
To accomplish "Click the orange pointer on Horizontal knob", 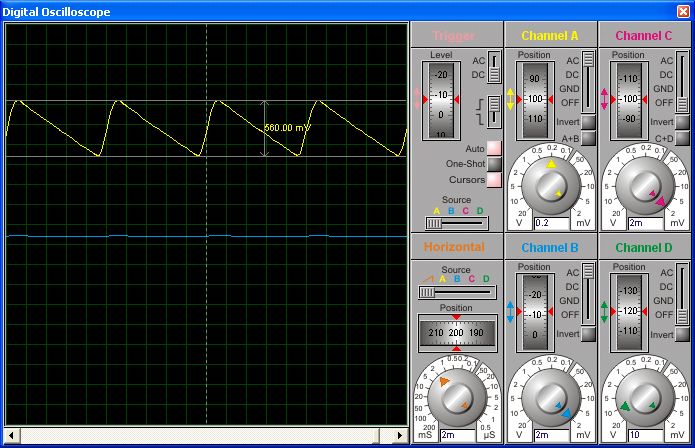I will coord(444,382).
